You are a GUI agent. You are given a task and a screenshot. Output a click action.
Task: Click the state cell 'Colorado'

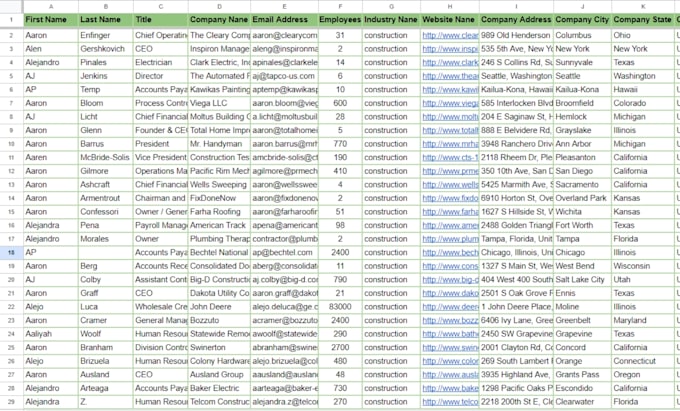pos(643,103)
